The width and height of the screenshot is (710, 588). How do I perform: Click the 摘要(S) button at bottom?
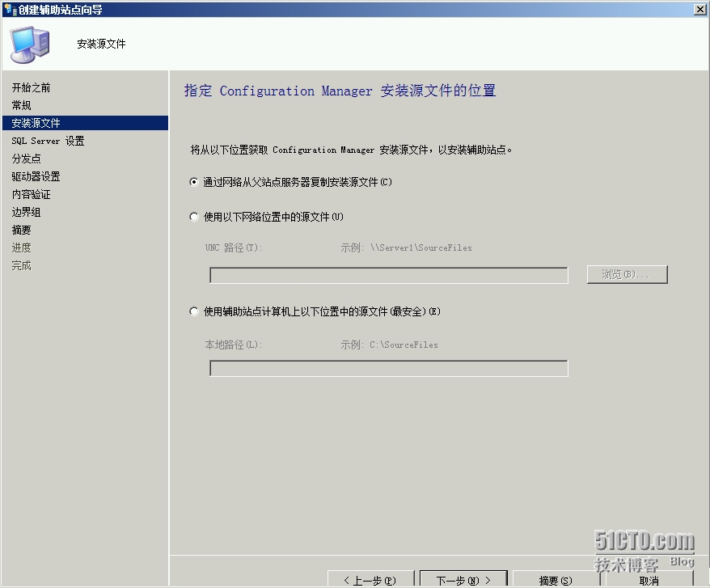point(556,579)
